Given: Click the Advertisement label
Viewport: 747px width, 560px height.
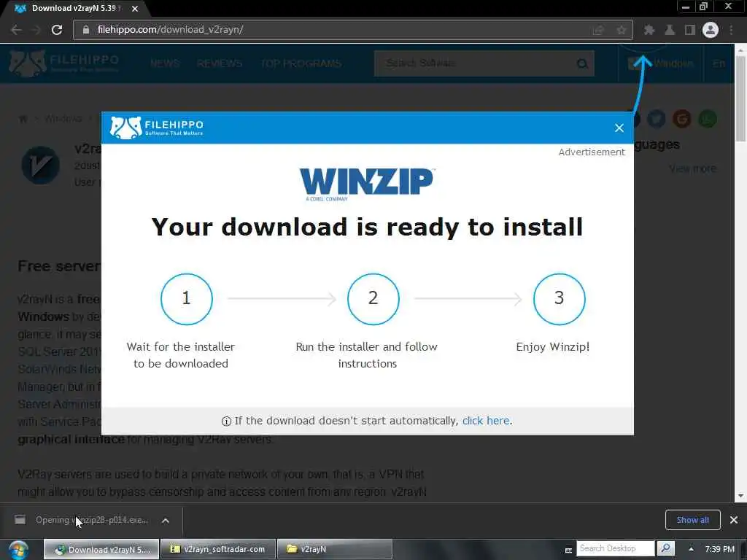Looking at the screenshot, I should [591, 152].
